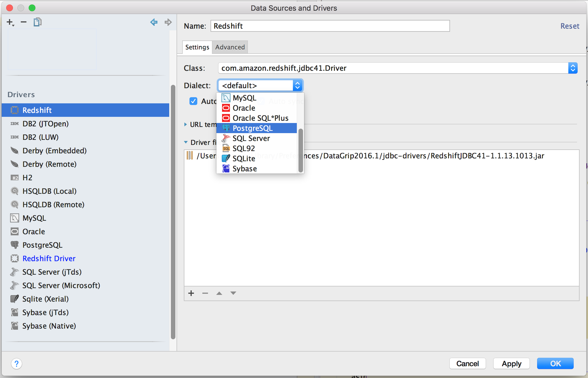This screenshot has height=378, width=588.
Task: Select the RedshiftJDBC41 jar file row
Action: pos(382,156)
